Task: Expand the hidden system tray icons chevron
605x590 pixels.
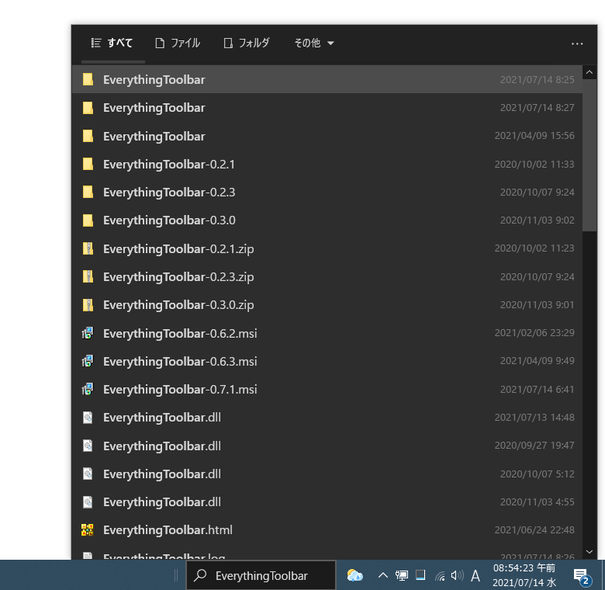Action: pos(383,576)
